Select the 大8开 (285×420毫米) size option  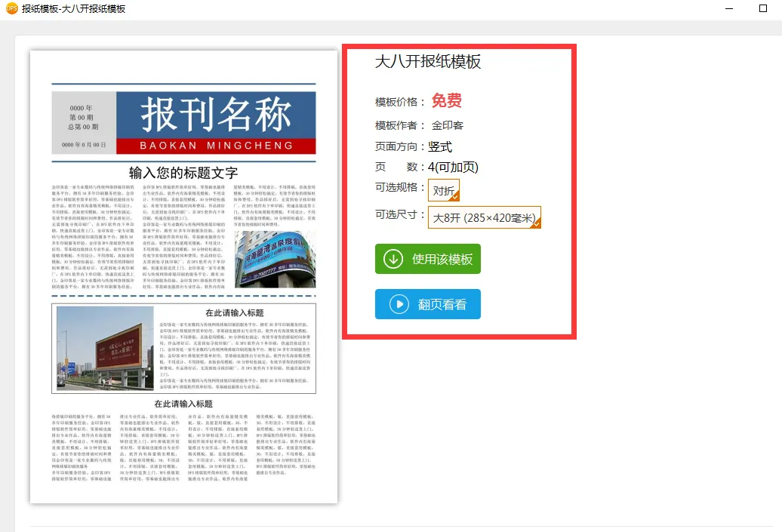485,218
